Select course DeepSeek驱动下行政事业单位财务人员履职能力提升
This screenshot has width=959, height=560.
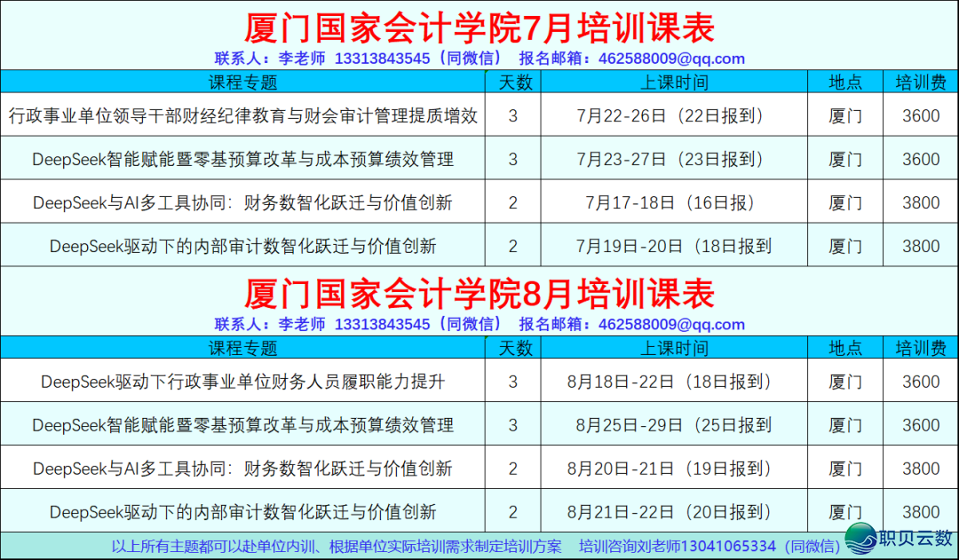point(242,382)
